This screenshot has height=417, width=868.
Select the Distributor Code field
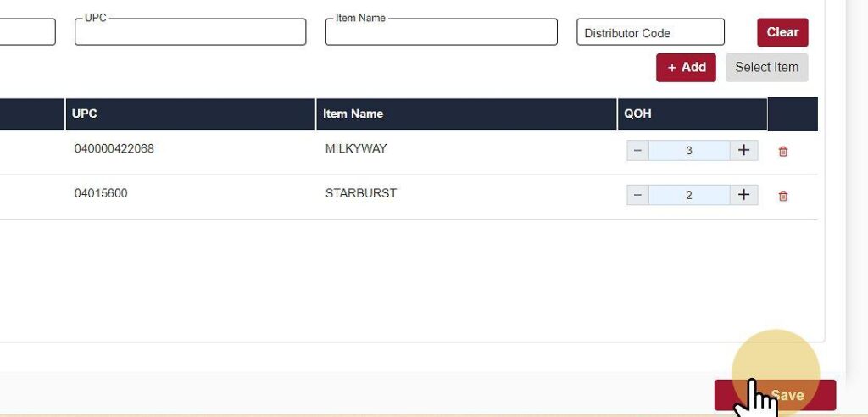(x=650, y=33)
